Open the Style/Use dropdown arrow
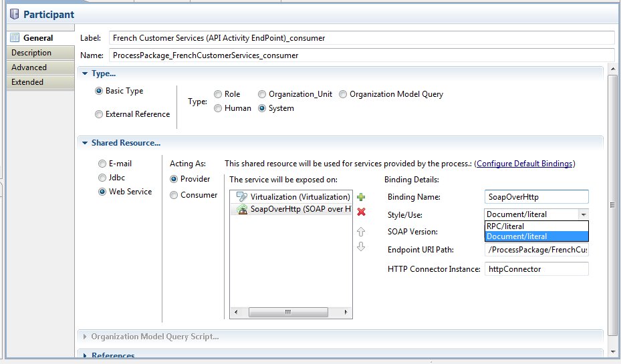Image resolution: width=621 pixels, height=364 pixels. point(584,214)
